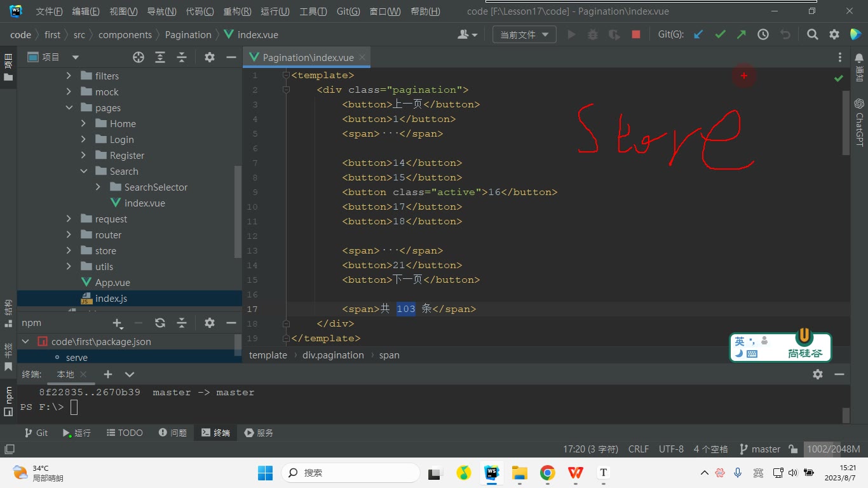Select opened file target icon in project panel
Screen dimensions: 868x488
139,57
